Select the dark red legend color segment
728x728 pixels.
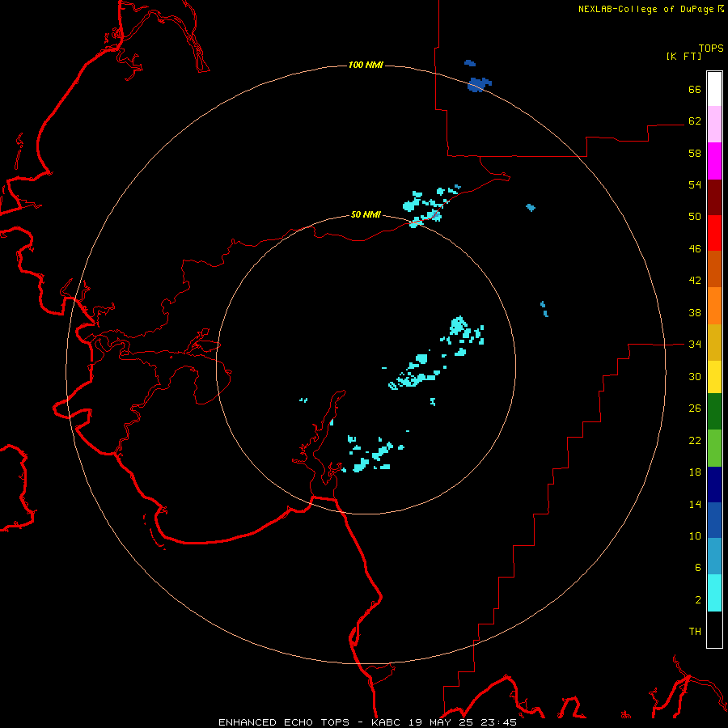click(714, 197)
